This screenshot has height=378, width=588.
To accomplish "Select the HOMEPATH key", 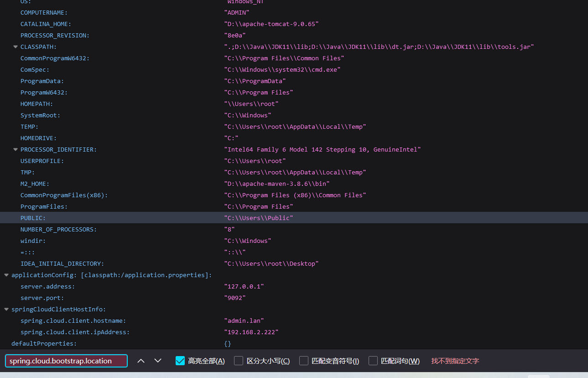I will point(36,104).
